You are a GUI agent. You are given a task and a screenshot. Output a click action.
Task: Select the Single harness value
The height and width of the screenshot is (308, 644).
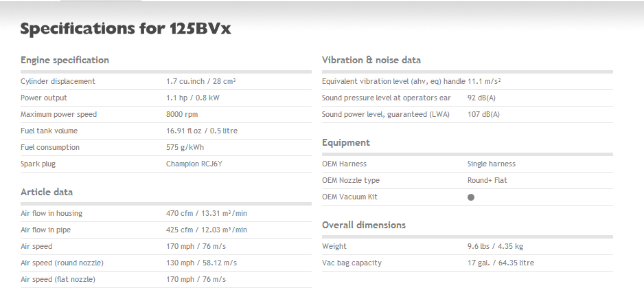[491, 164]
